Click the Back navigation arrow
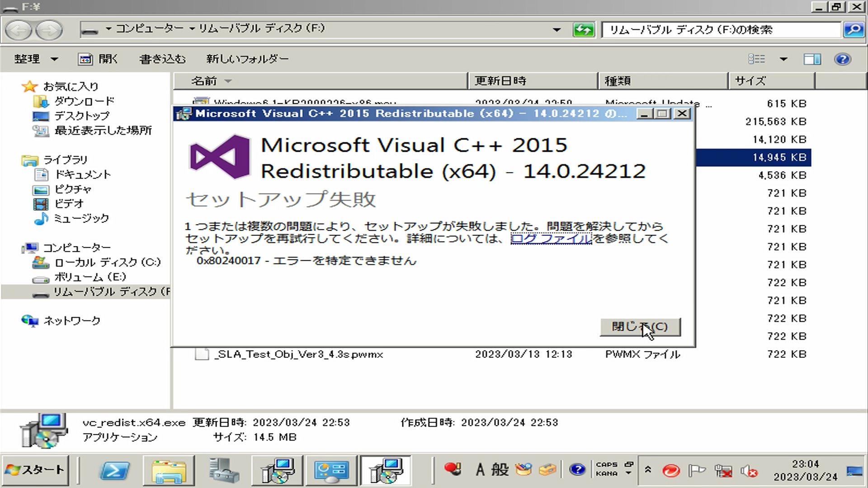 pos(18,30)
